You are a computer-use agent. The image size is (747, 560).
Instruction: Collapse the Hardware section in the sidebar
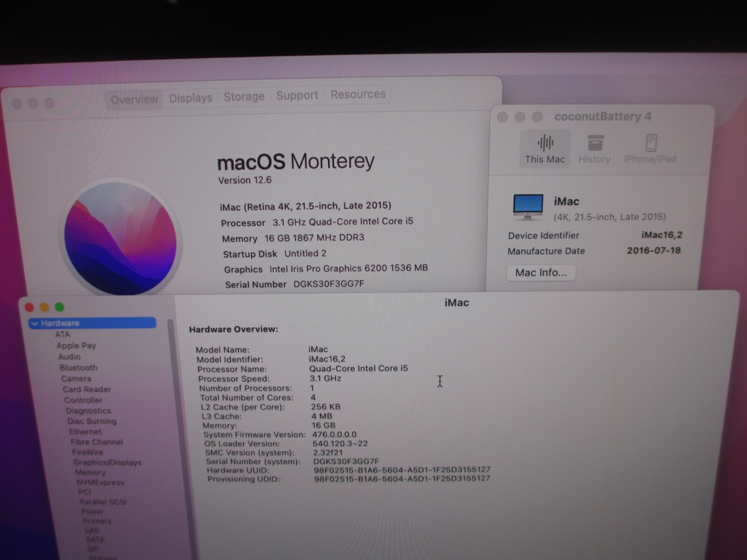[x=34, y=323]
